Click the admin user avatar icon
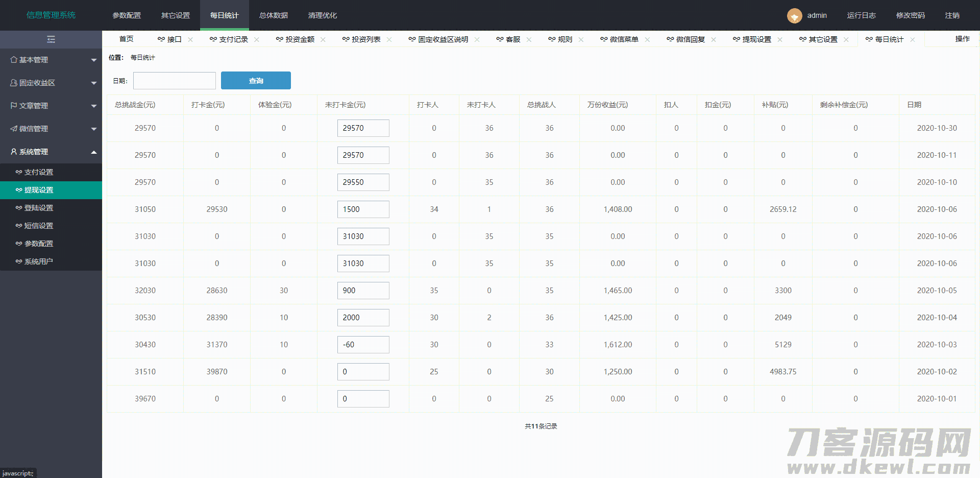This screenshot has height=478, width=980. [x=794, y=16]
